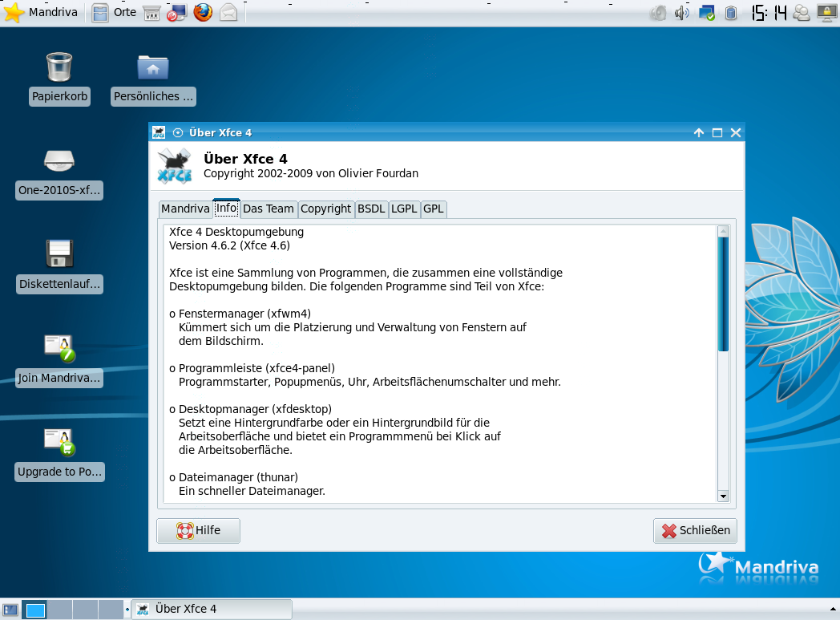Open the Das Team tab

[x=269, y=209]
